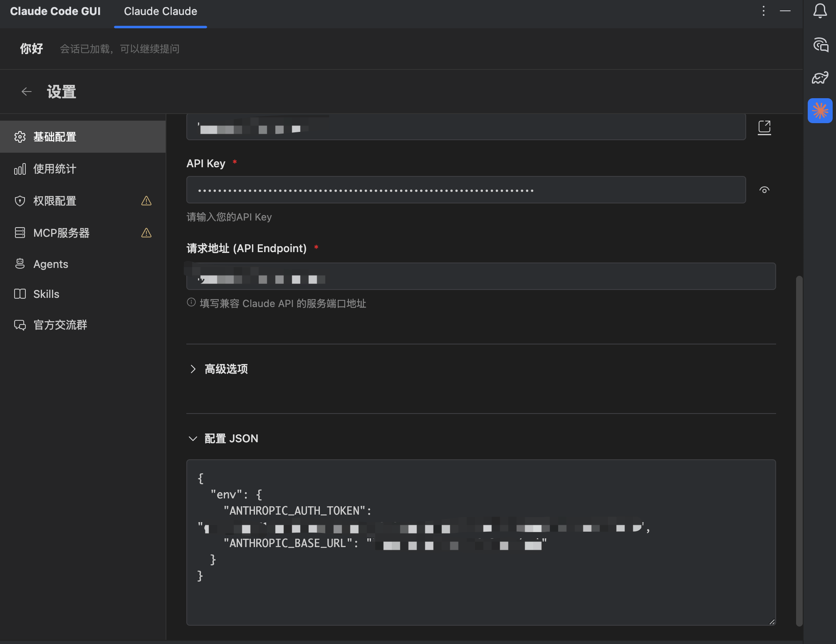Image resolution: width=836 pixels, height=644 pixels.
Task: Toggle API Key visibility with the eye icon
Action: (x=764, y=190)
